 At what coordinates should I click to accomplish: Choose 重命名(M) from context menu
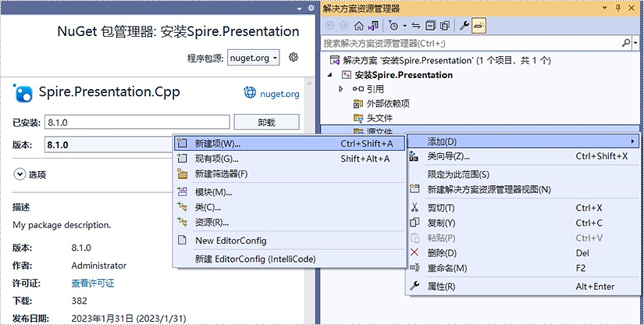point(523,268)
